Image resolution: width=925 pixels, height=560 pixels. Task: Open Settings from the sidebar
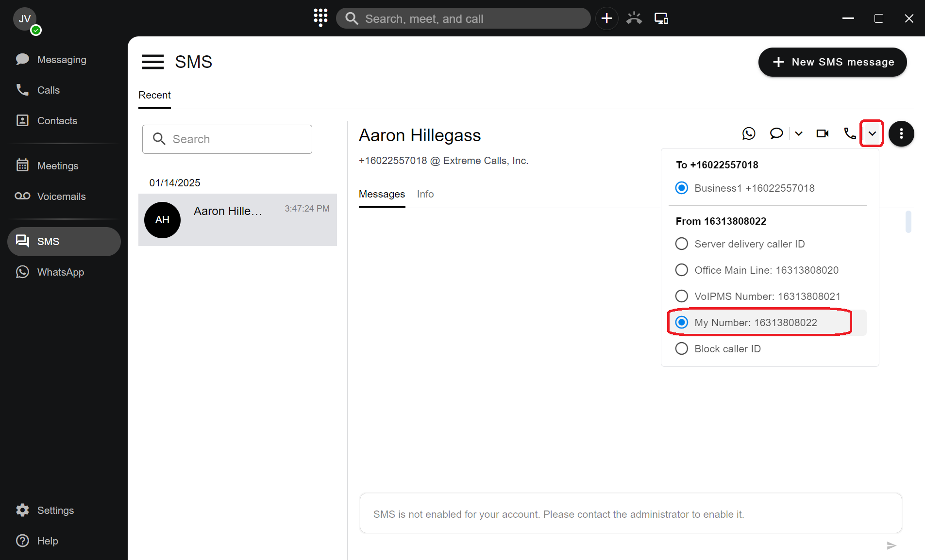pos(55,510)
